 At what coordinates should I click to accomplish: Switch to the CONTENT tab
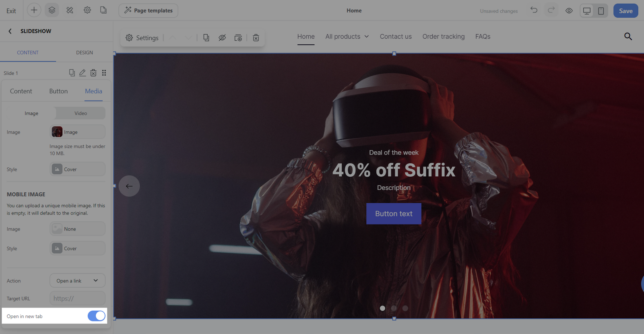tap(28, 52)
